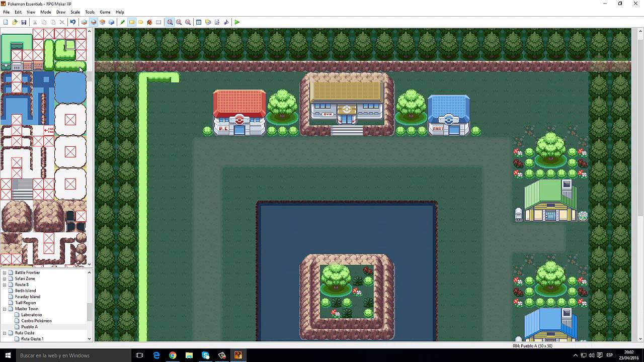Pick the blue water tile in tileset
This screenshot has height=362, width=644.
(x=70, y=87)
